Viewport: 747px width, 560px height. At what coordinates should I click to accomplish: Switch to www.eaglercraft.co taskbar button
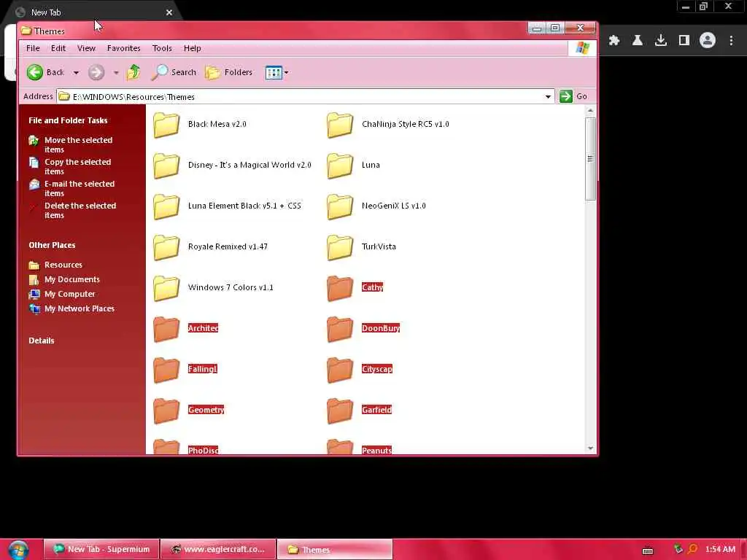[x=217, y=549]
